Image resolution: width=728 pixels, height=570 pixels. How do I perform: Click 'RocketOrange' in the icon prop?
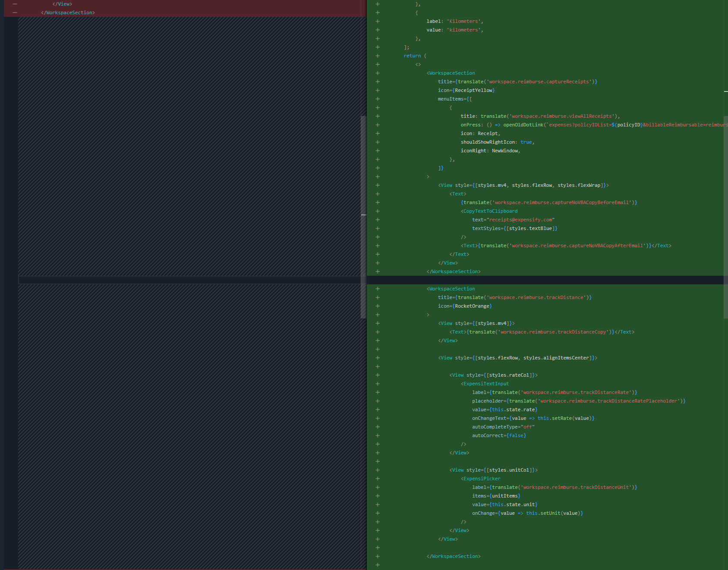coord(472,306)
